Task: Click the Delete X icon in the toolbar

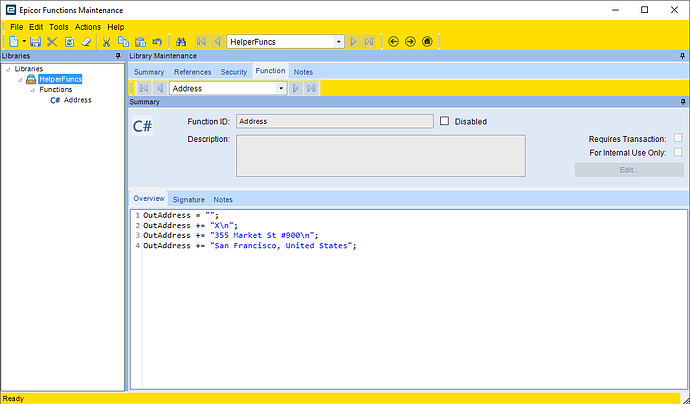Action: pos(52,42)
